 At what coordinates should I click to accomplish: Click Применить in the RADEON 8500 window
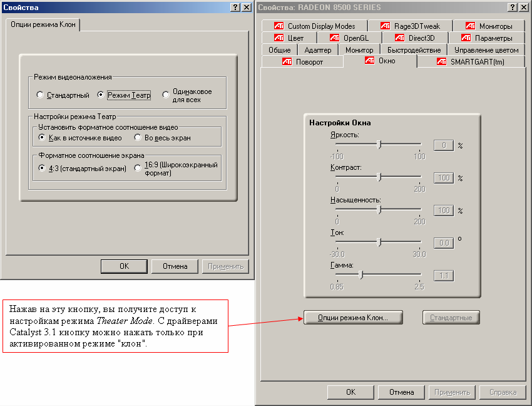click(453, 392)
